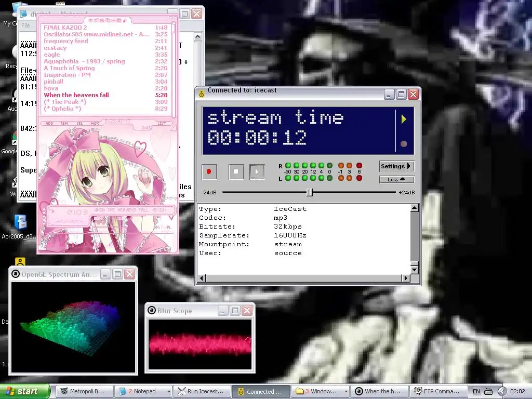Select '(* Ophelia *)' playlist track
Screen dimensions: 532x399
(105, 109)
